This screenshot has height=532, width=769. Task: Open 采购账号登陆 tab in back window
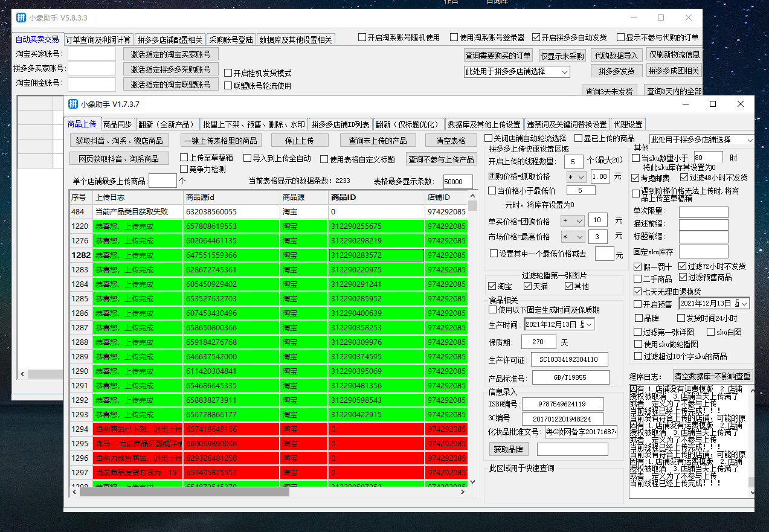click(231, 40)
